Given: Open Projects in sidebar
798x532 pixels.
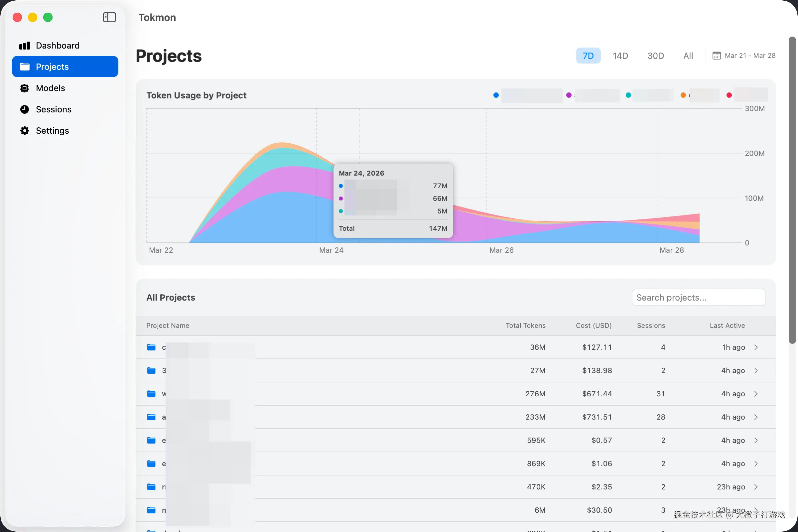Looking at the screenshot, I should point(65,67).
